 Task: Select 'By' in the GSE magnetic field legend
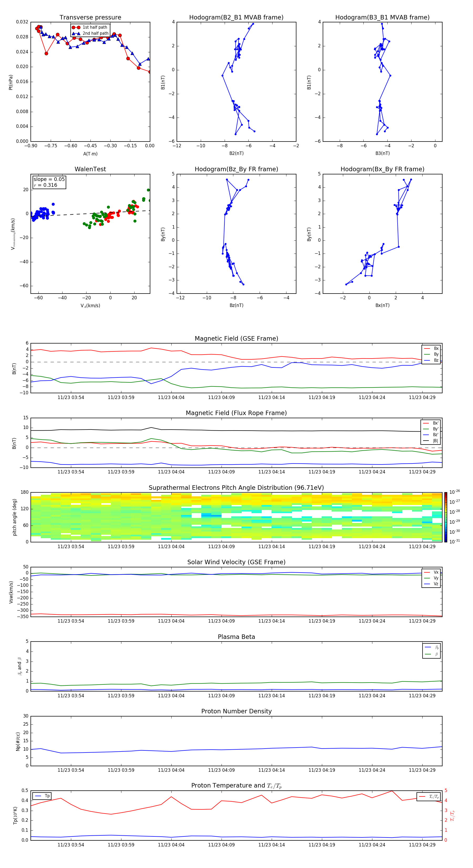pyautogui.click(x=431, y=355)
